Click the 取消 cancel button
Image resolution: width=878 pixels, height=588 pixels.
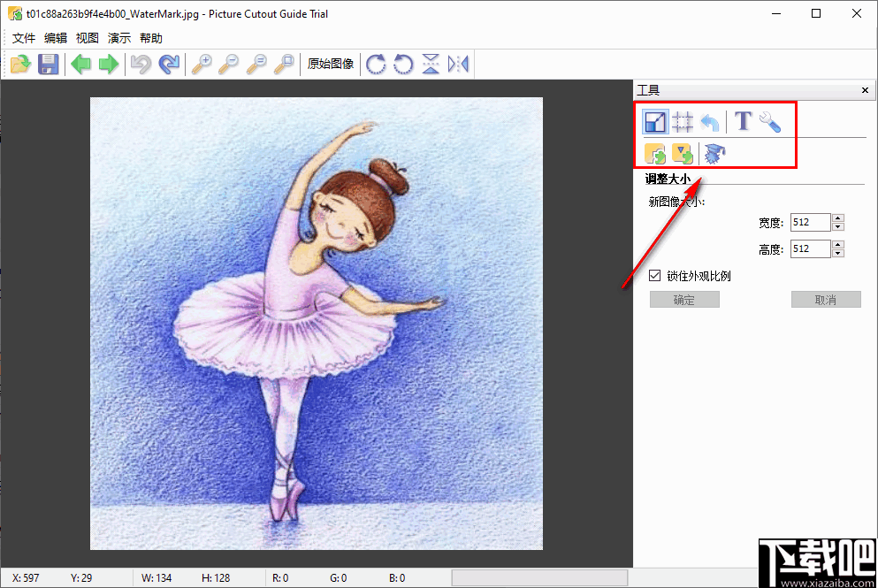[x=826, y=300]
